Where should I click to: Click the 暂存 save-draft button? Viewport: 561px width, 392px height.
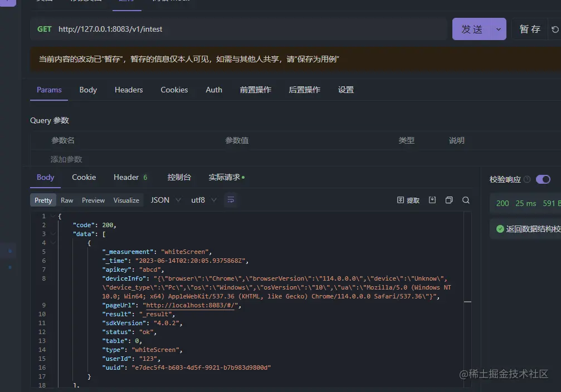click(530, 29)
